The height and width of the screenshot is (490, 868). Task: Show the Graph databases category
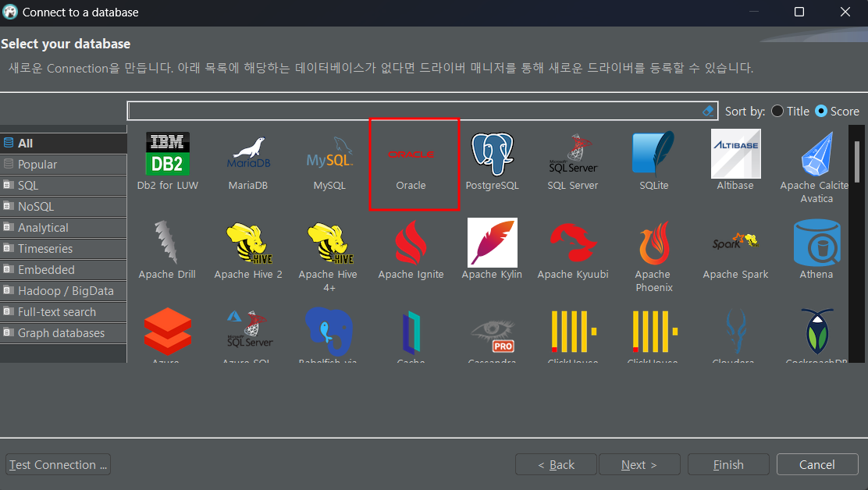63,332
